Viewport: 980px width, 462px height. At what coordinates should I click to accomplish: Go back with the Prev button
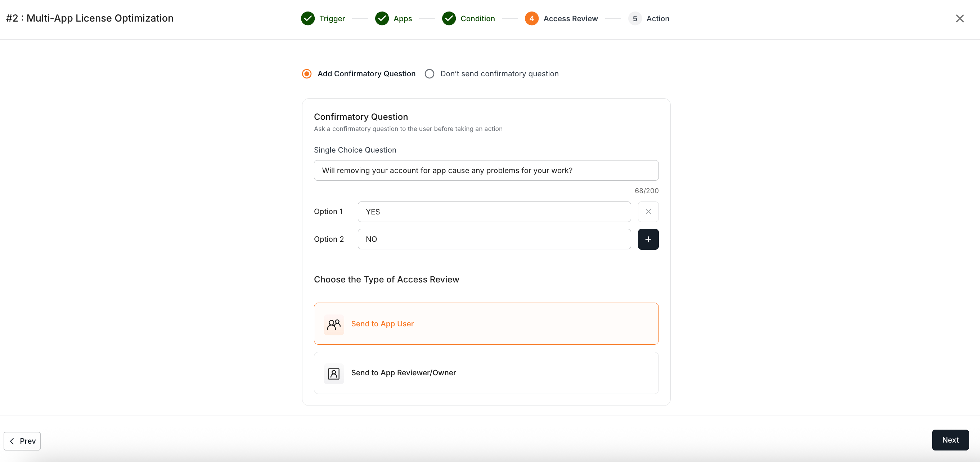(x=22, y=441)
